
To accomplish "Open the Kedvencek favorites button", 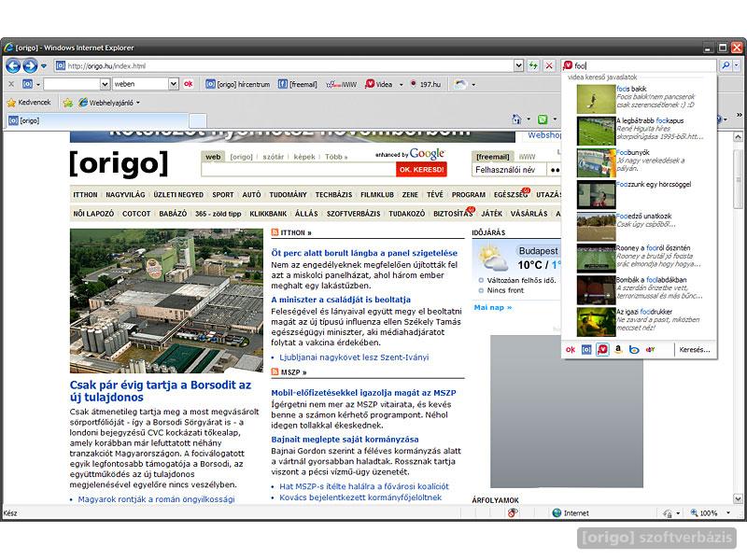I will (29, 103).
